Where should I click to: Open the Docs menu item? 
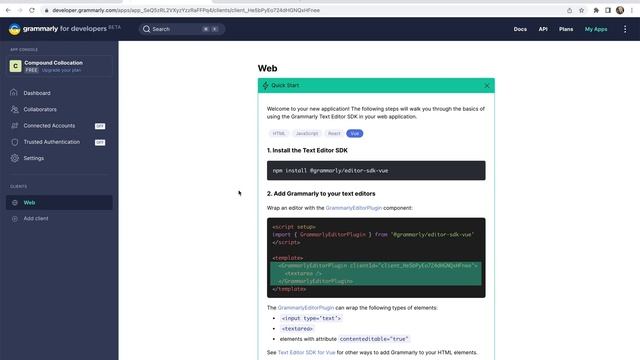[520, 29]
